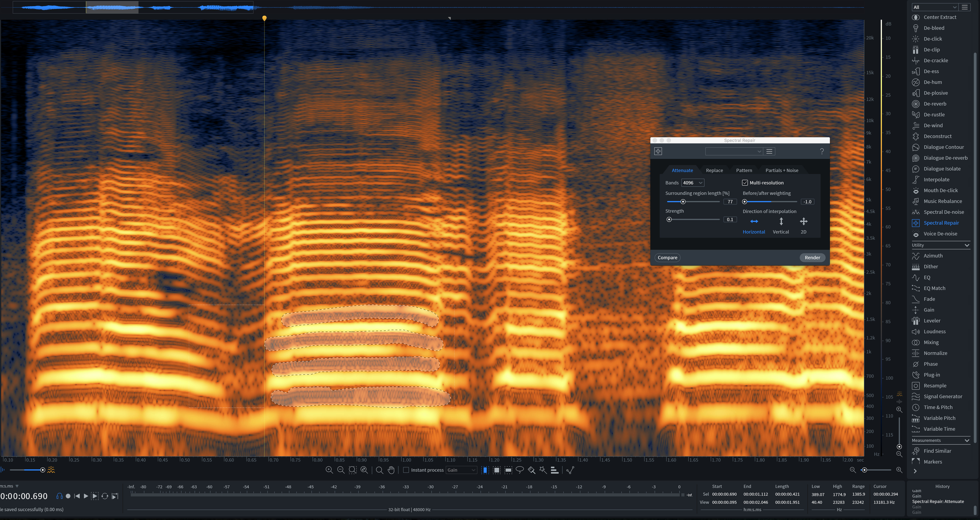The width and height of the screenshot is (980, 520).
Task: Click the Record button
Action: pos(68,496)
